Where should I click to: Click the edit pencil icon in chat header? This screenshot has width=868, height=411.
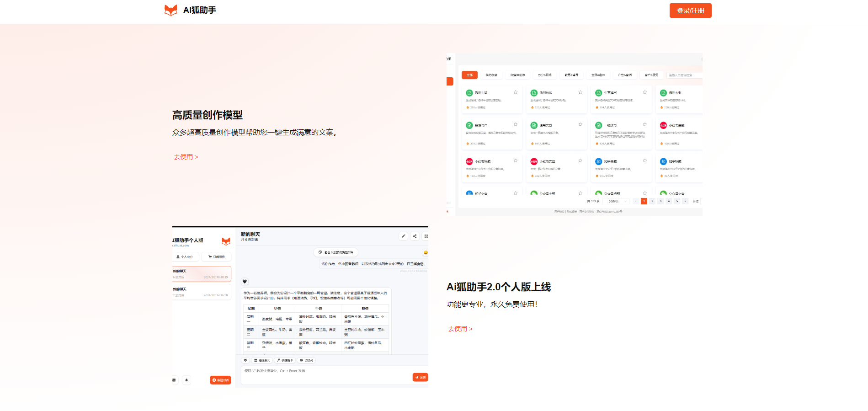[x=403, y=236]
